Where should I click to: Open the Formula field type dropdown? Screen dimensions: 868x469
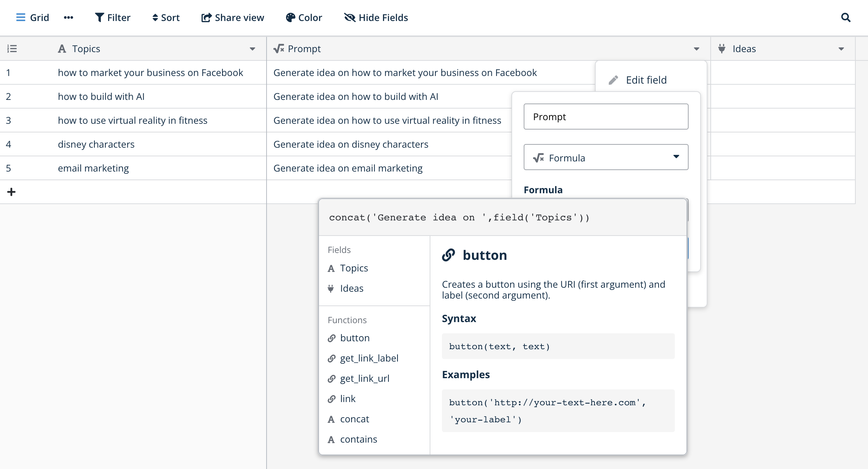click(676, 157)
